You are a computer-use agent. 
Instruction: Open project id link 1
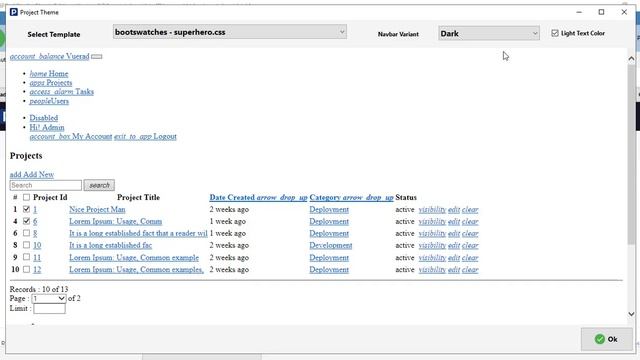(35, 210)
